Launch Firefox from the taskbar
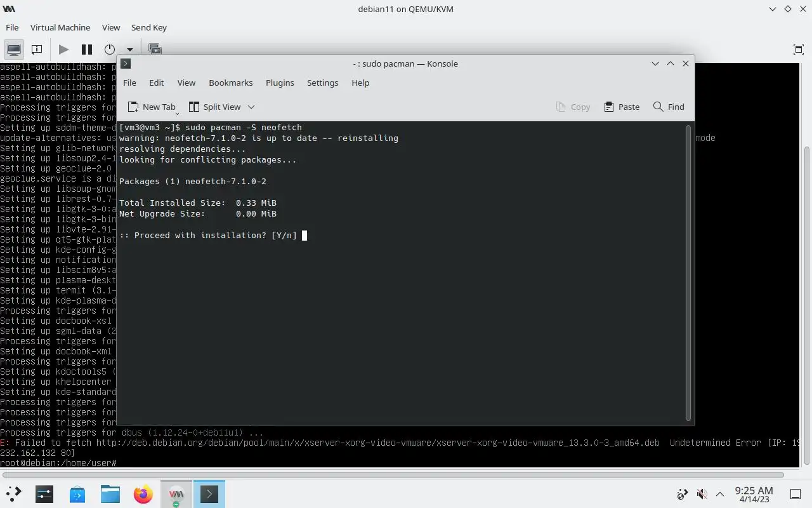Viewport: 812px width, 508px height. pyautogui.click(x=143, y=494)
